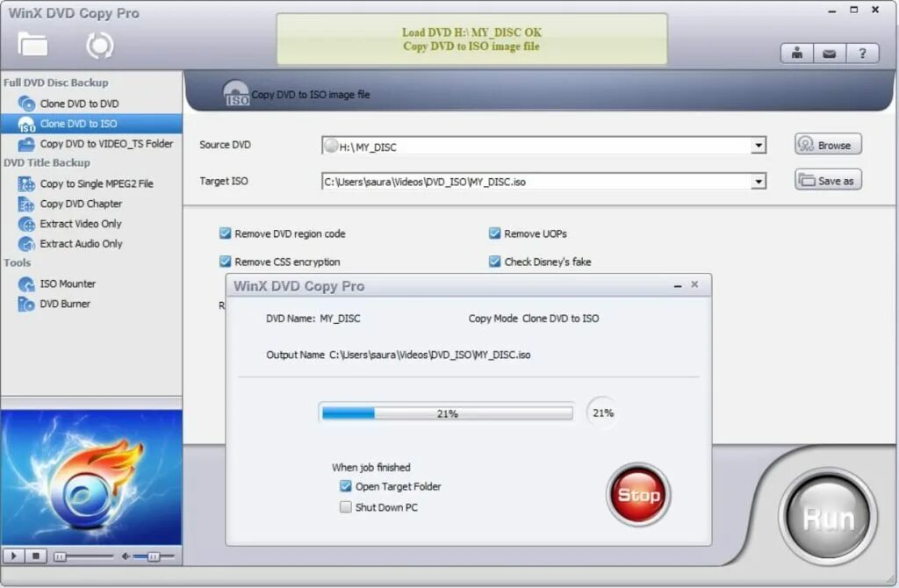
Task: Stop the preview playback
Action: tap(35, 556)
